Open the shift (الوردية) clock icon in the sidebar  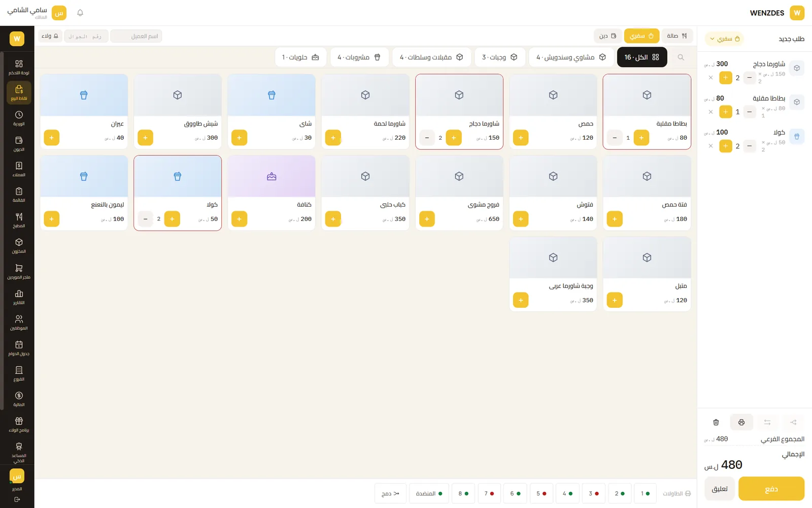click(19, 118)
